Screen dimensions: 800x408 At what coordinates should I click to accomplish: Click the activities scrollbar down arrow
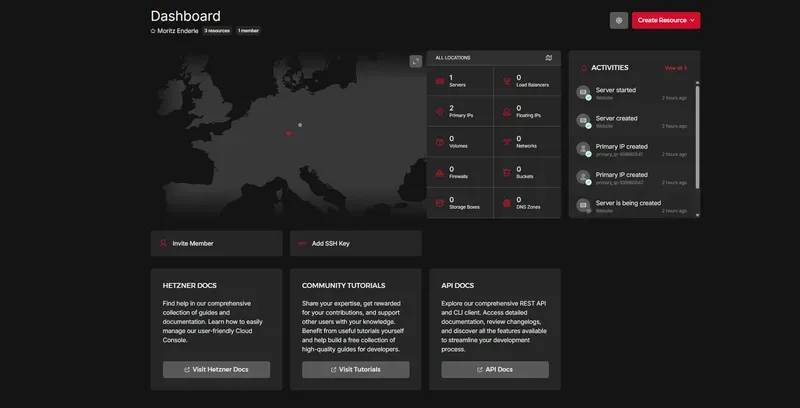(697, 215)
